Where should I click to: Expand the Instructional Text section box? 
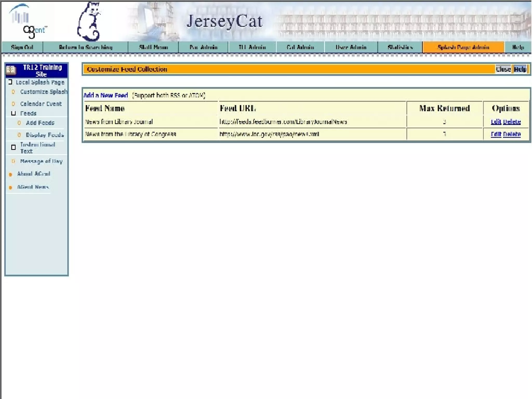pyautogui.click(x=14, y=148)
